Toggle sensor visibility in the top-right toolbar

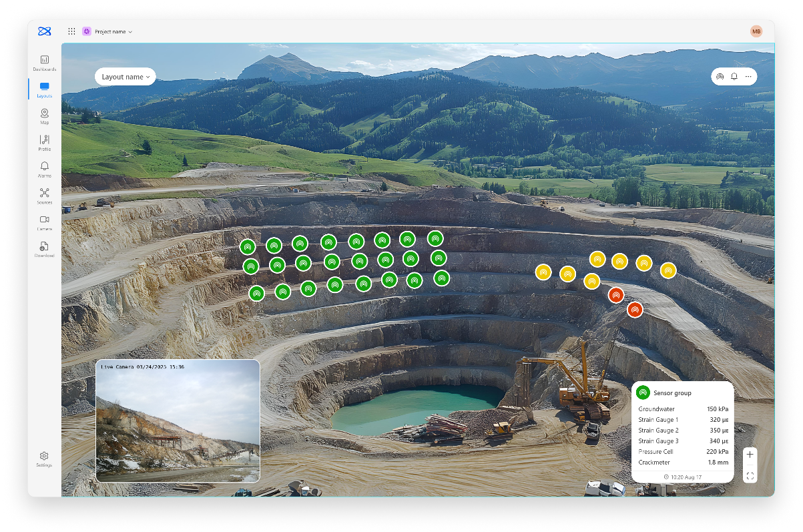coord(720,77)
